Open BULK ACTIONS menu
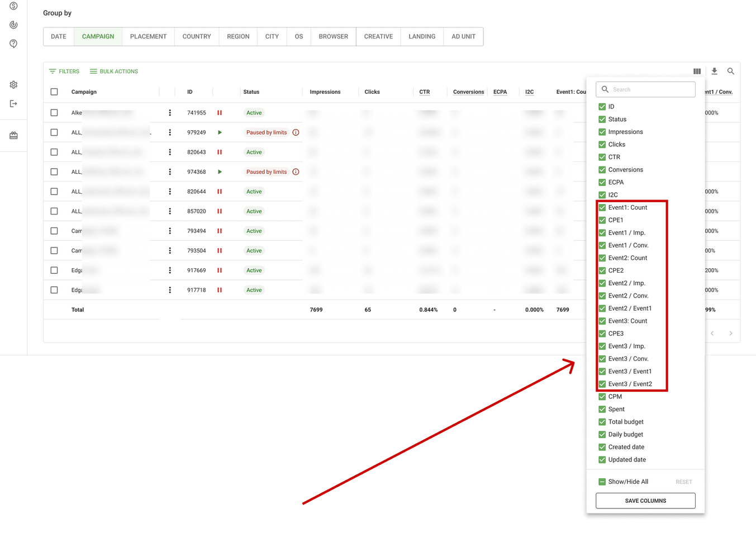 (113, 71)
